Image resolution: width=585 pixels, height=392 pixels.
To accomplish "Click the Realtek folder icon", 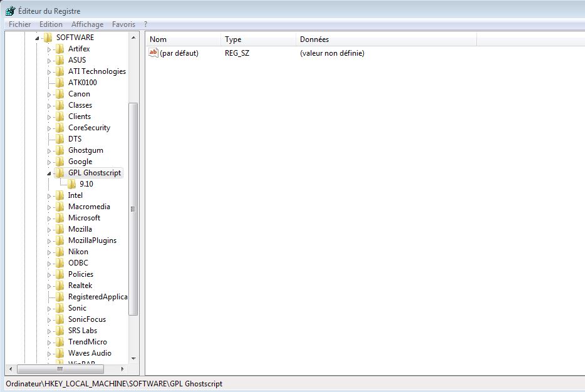I will tap(60, 286).
